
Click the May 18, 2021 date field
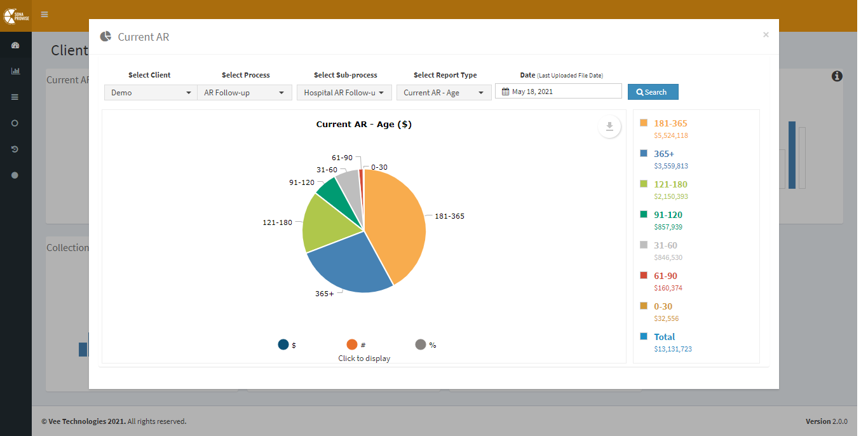coord(558,92)
